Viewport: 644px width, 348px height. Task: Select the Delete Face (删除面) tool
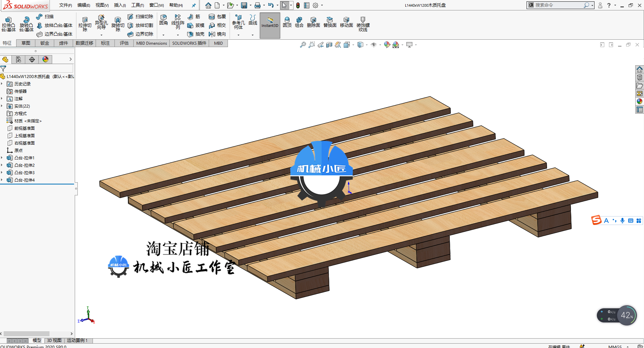[x=313, y=22]
